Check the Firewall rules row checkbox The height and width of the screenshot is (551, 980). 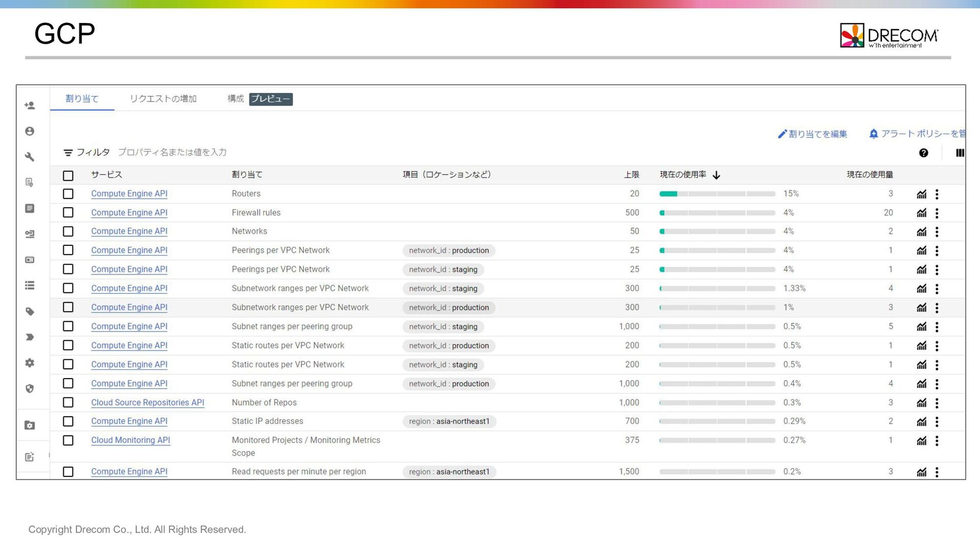68,212
